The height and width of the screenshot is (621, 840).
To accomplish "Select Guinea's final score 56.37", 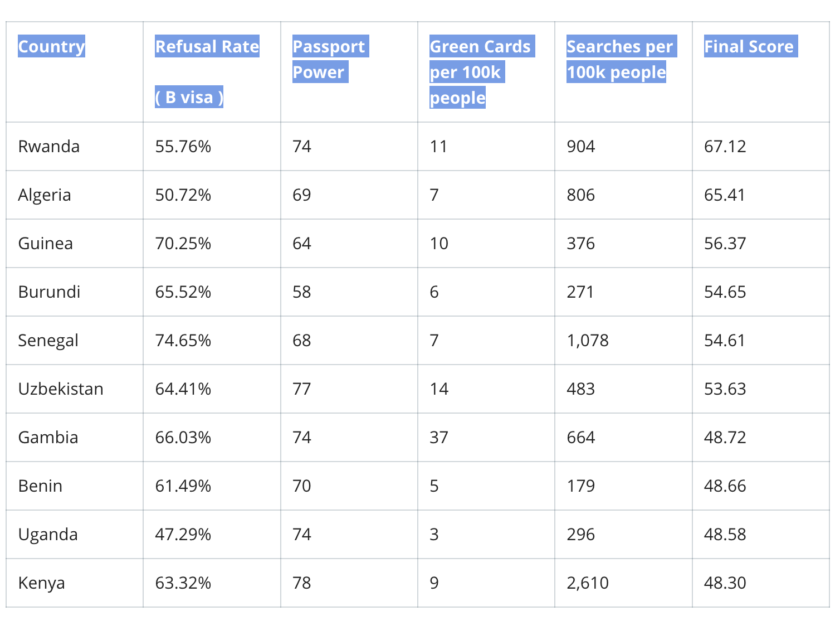I will click(725, 244).
